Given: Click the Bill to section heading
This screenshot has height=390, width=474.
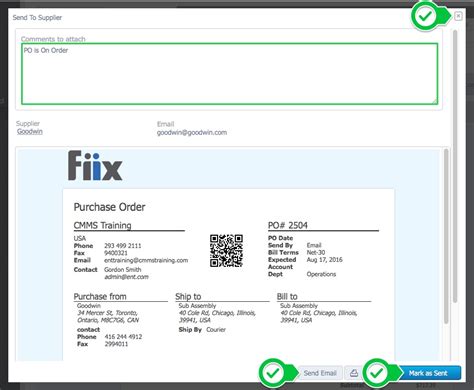Looking at the screenshot, I should [287, 296].
